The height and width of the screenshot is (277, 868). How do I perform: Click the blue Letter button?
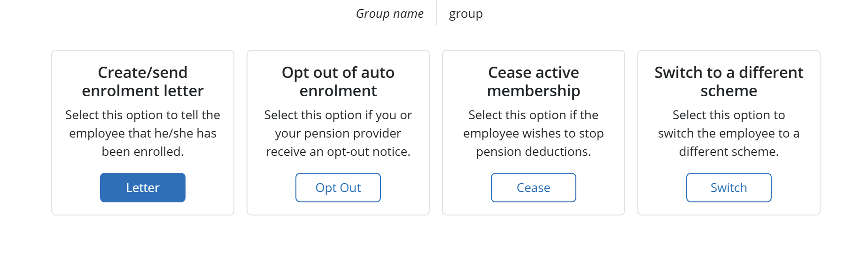point(143,188)
